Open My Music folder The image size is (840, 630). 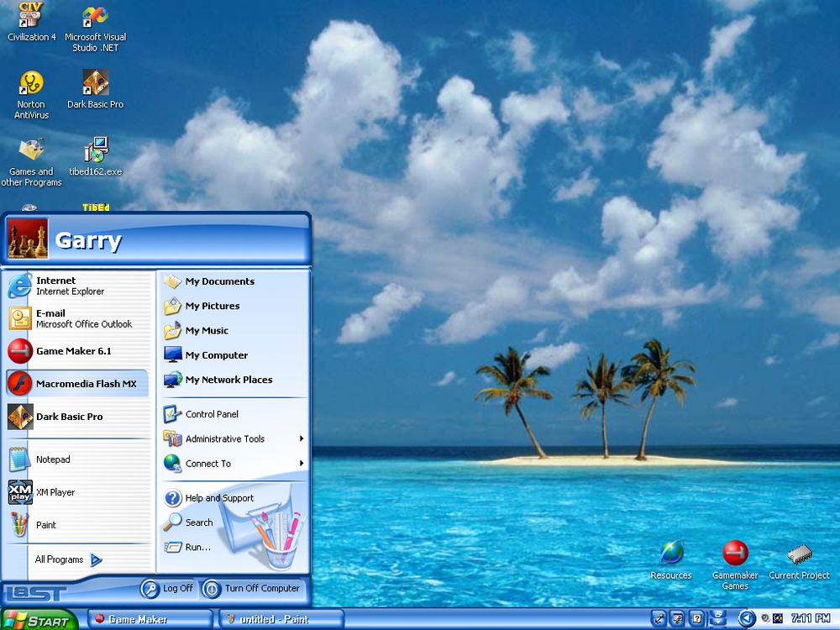coord(234,330)
